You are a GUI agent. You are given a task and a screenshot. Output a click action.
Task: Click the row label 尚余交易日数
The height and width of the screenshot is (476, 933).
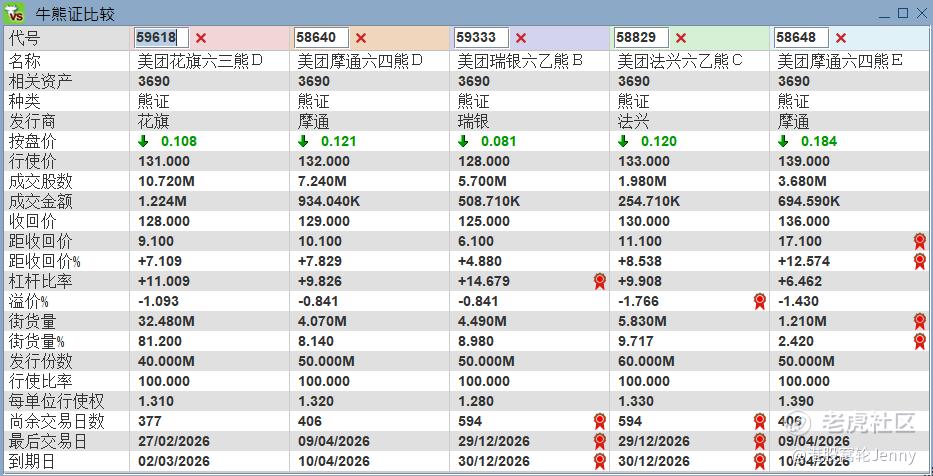[x=57, y=421]
